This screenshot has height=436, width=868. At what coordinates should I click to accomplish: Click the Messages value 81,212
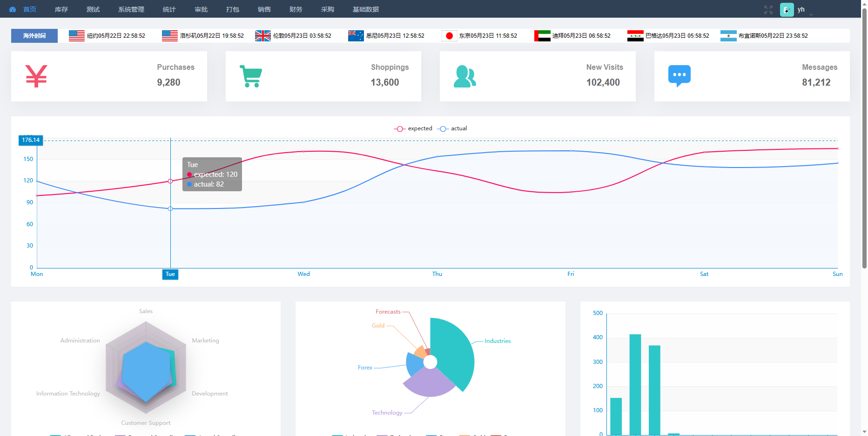(x=816, y=82)
